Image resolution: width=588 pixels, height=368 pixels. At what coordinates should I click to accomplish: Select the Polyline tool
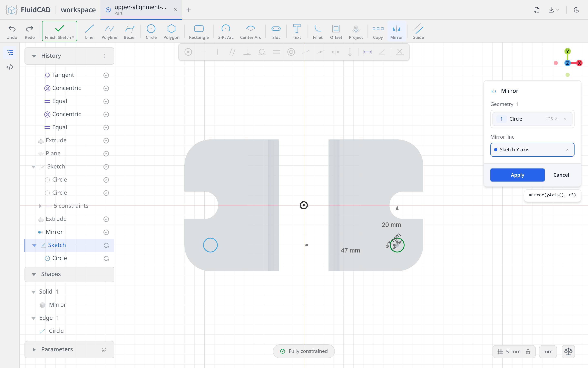point(109,32)
